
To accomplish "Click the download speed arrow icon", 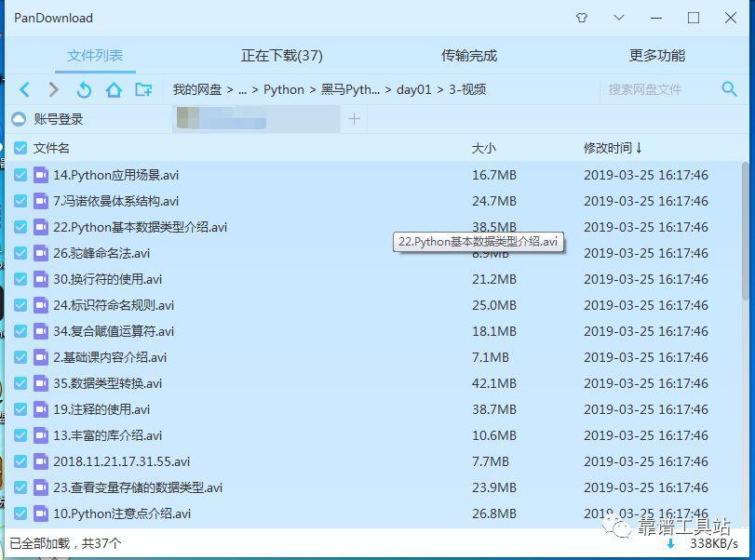I will 670,543.
